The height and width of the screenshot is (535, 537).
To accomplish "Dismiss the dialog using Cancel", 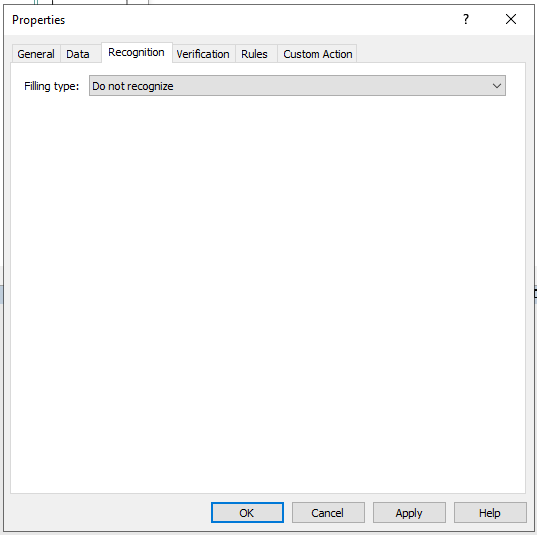I will (x=328, y=512).
